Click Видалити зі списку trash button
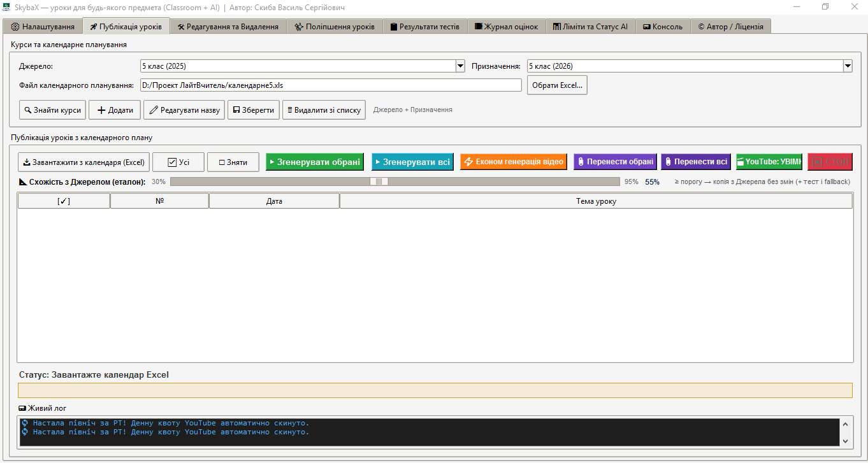Image resolution: width=868 pixels, height=463 pixels. [x=324, y=110]
